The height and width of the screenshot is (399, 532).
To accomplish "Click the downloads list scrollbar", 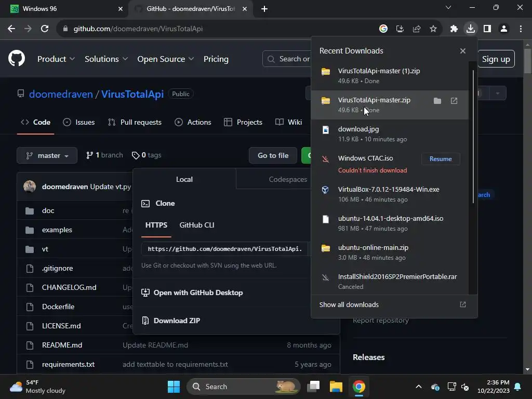I will 473,136.
